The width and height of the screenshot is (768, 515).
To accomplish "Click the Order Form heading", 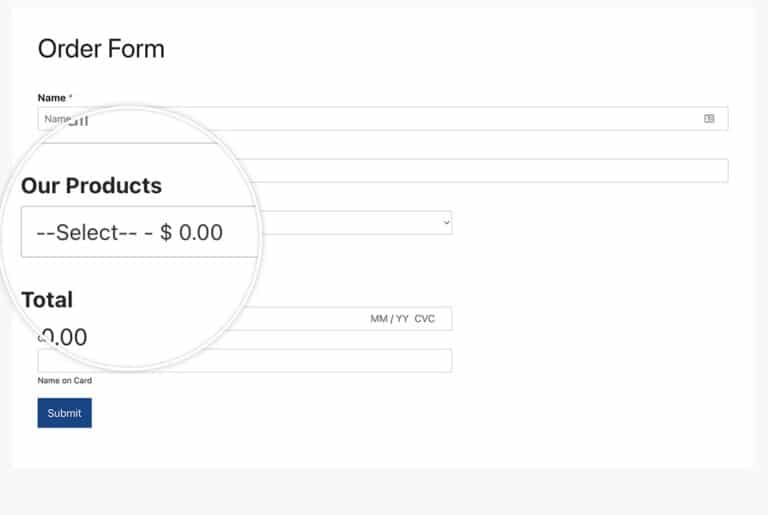I will [x=101, y=49].
